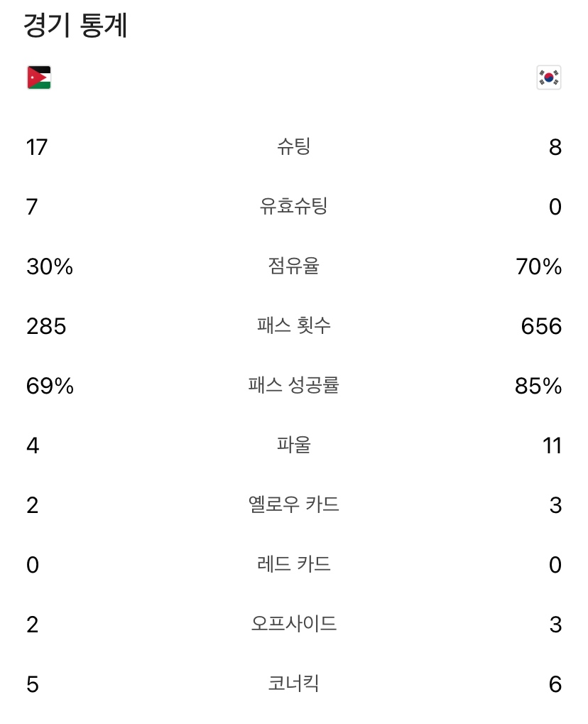Click the 패스 성공률 label
The height and width of the screenshot is (724, 588).
tap(294, 385)
